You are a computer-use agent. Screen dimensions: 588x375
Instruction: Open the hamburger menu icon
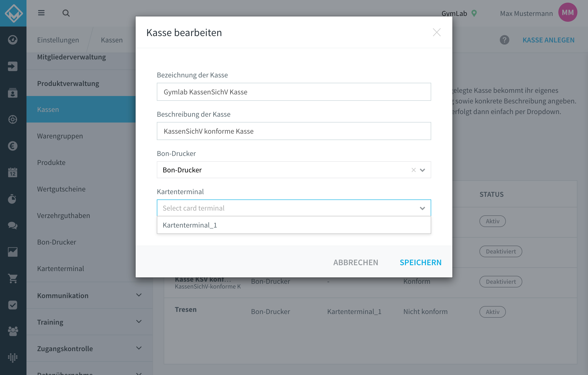pyautogui.click(x=41, y=13)
